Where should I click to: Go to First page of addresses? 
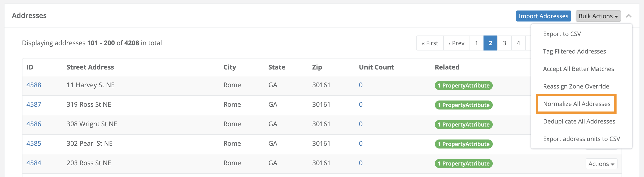pyautogui.click(x=430, y=43)
